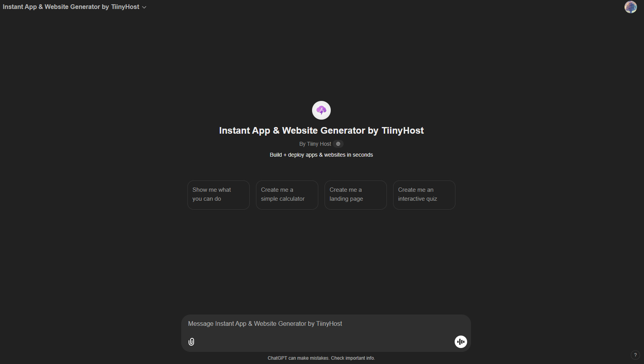Open the user profile avatar menu
This screenshot has height=364, width=644.
(x=630, y=7)
